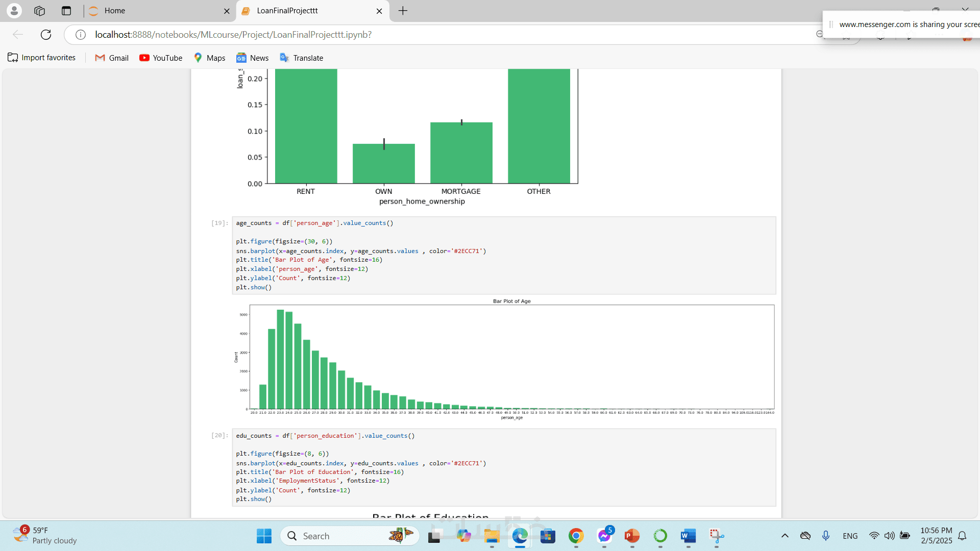Click inside code cell 19
The height and width of the screenshot is (551, 980).
click(x=503, y=255)
